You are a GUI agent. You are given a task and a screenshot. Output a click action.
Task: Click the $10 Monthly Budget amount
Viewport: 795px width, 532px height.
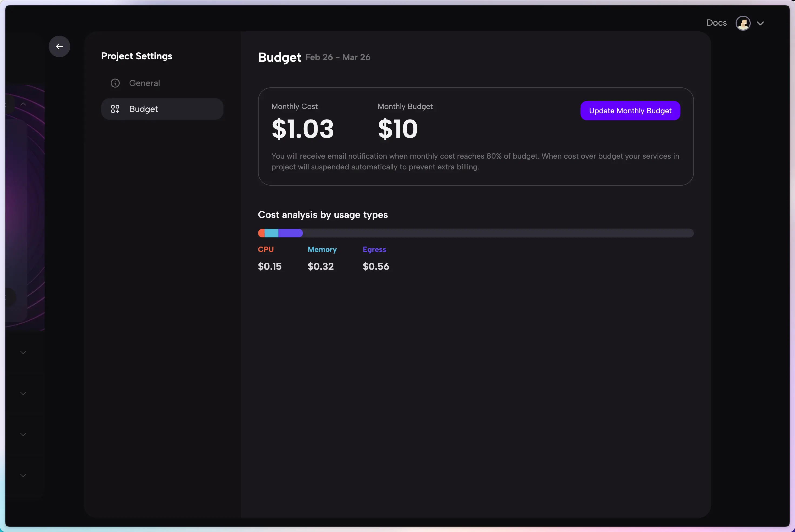[x=398, y=129]
